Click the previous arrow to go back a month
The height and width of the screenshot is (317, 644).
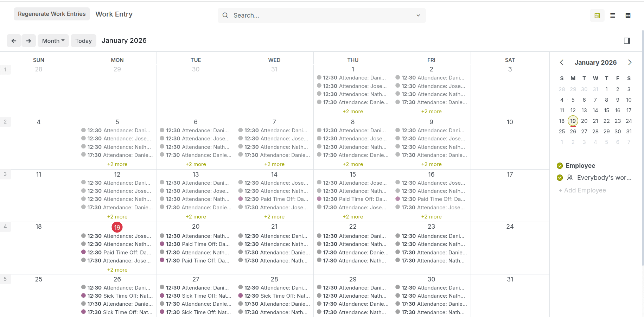click(x=14, y=40)
